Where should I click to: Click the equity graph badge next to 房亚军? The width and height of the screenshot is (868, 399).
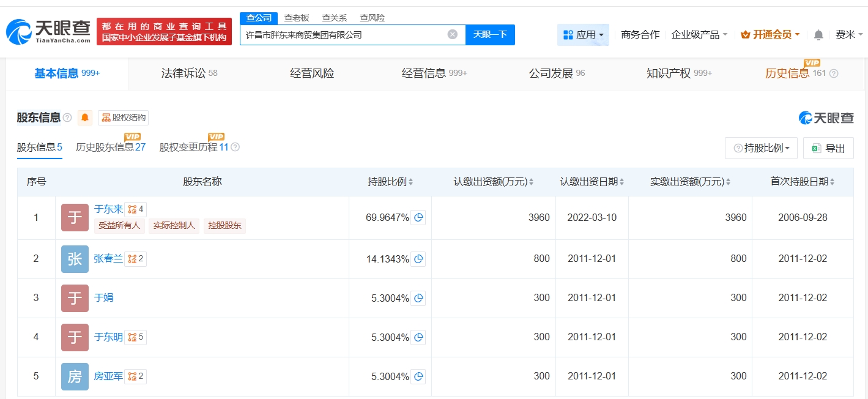point(135,376)
